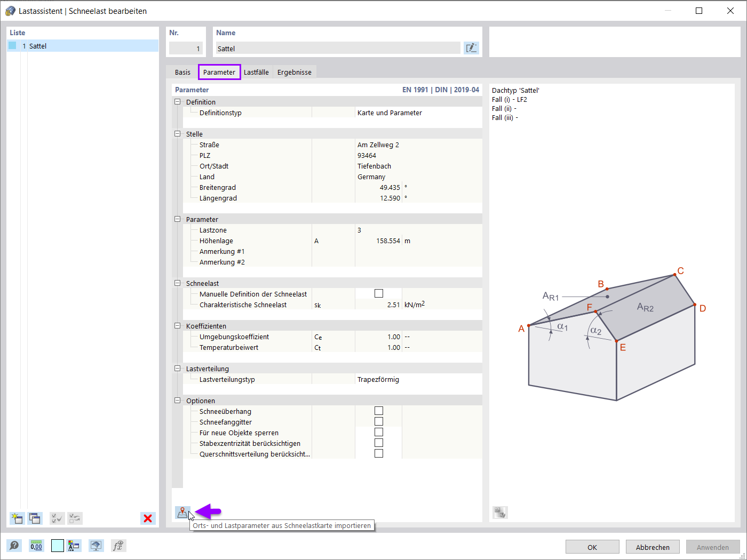Toggle the Schneeüberhang checkbox

tap(379, 411)
